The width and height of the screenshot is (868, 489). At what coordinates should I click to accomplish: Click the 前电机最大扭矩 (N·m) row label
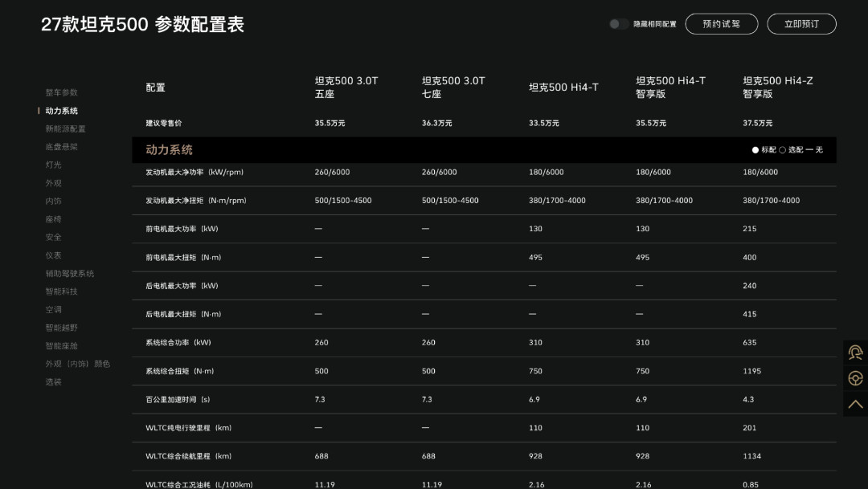pos(183,257)
